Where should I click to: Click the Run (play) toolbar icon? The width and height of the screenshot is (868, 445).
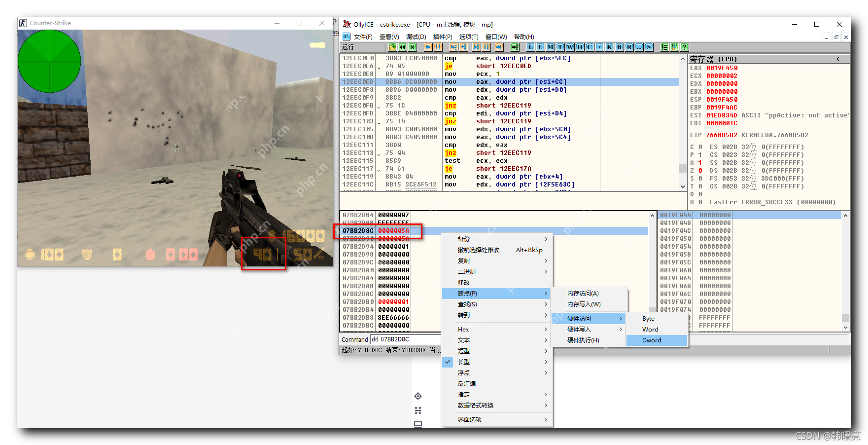coord(427,47)
